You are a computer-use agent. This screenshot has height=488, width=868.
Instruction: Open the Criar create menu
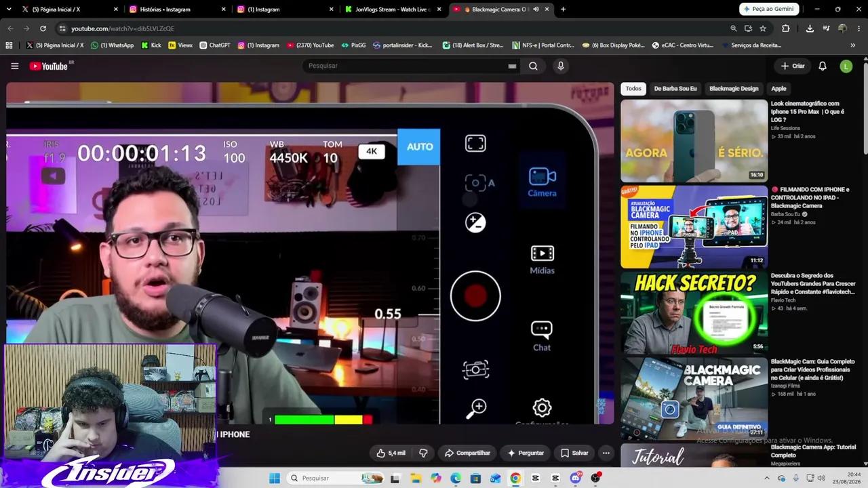pyautogui.click(x=793, y=66)
